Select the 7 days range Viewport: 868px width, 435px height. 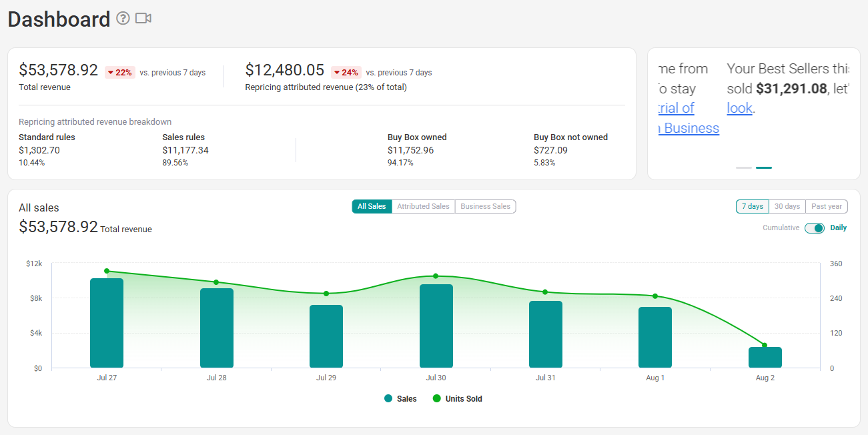pos(753,207)
